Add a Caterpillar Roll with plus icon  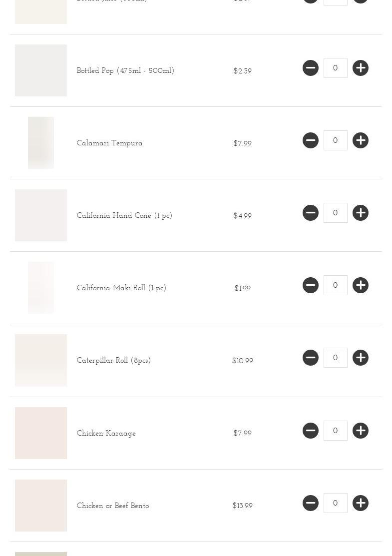(361, 358)
